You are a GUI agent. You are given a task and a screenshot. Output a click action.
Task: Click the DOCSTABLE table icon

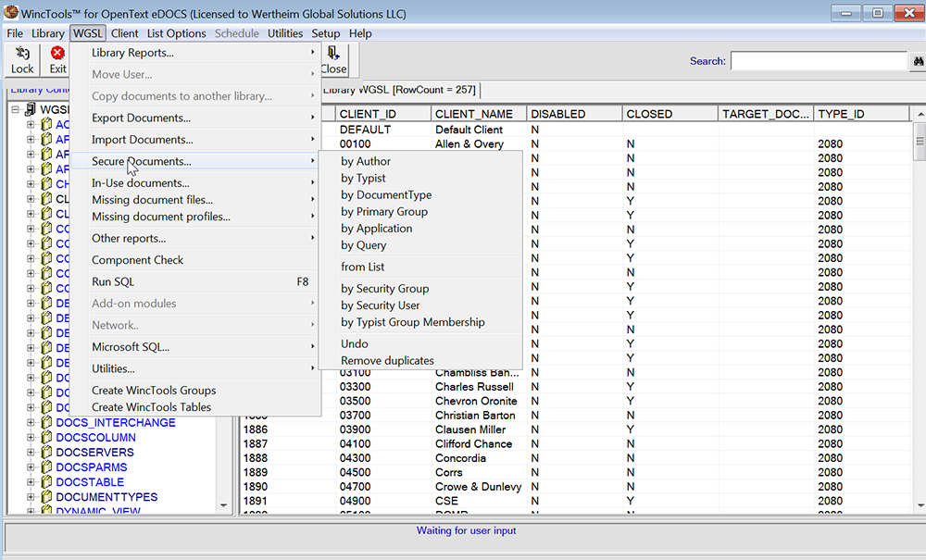(x=46, y=482)
